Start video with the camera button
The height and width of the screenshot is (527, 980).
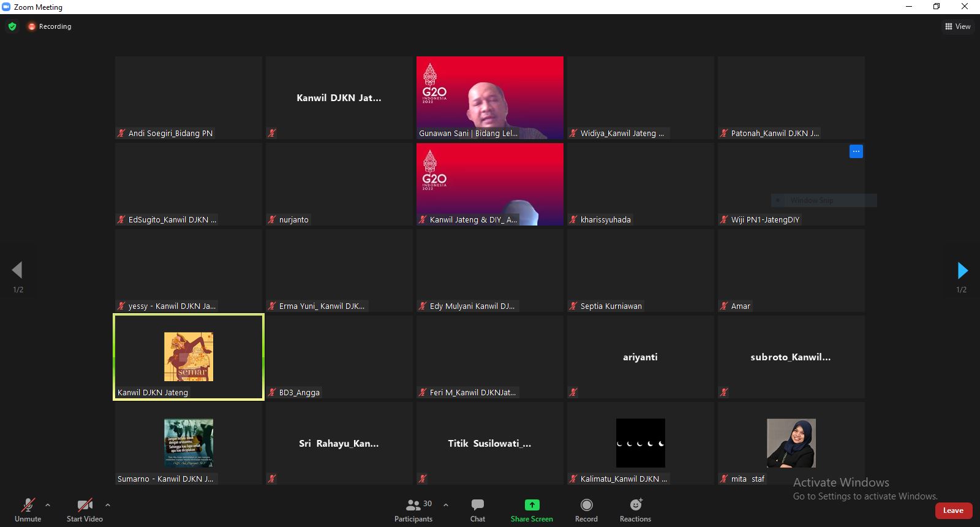[x=85, y=510]
